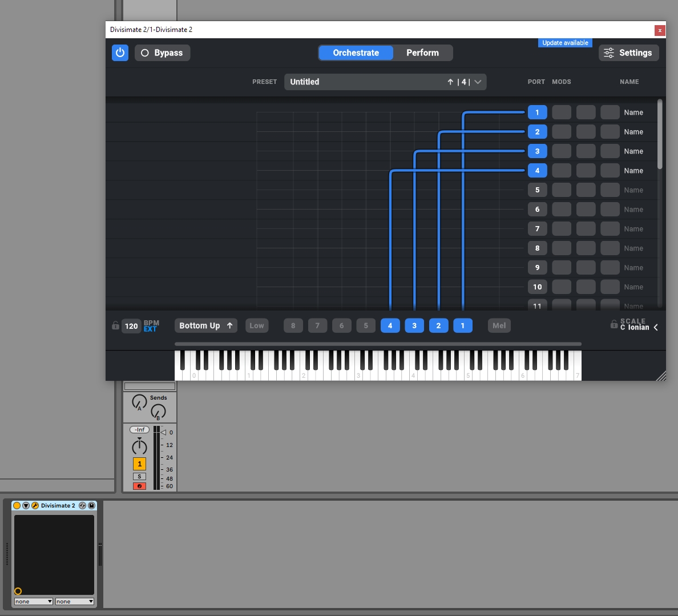This screenshot has width=678, height=616.
Task: Adjust Send A knob in Ableton mixer
Action: (x=139, y=402)
